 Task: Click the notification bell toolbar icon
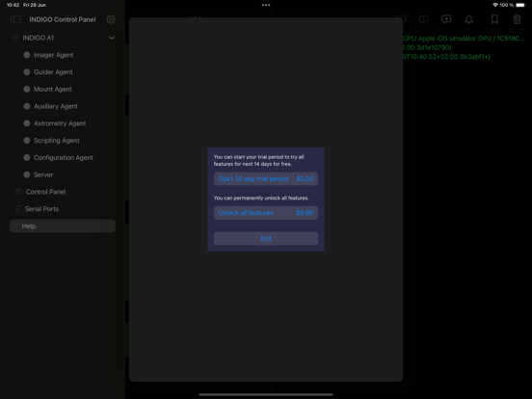[x=469, y=19]
